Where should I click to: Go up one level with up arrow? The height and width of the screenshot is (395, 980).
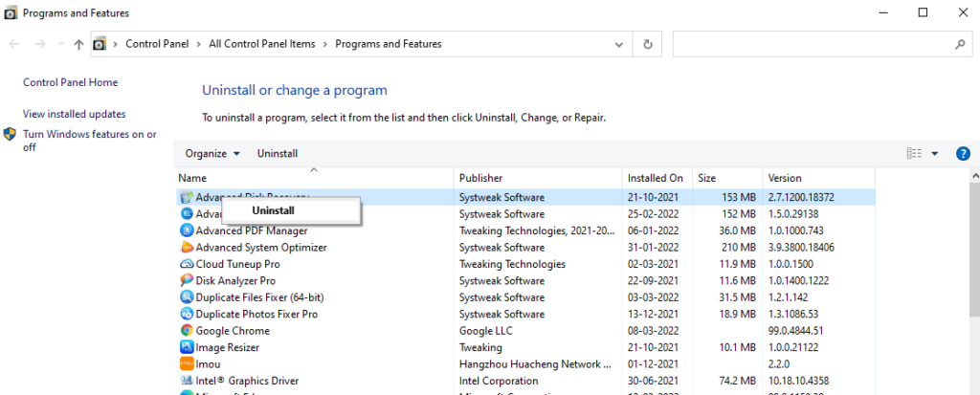(78, 44)
